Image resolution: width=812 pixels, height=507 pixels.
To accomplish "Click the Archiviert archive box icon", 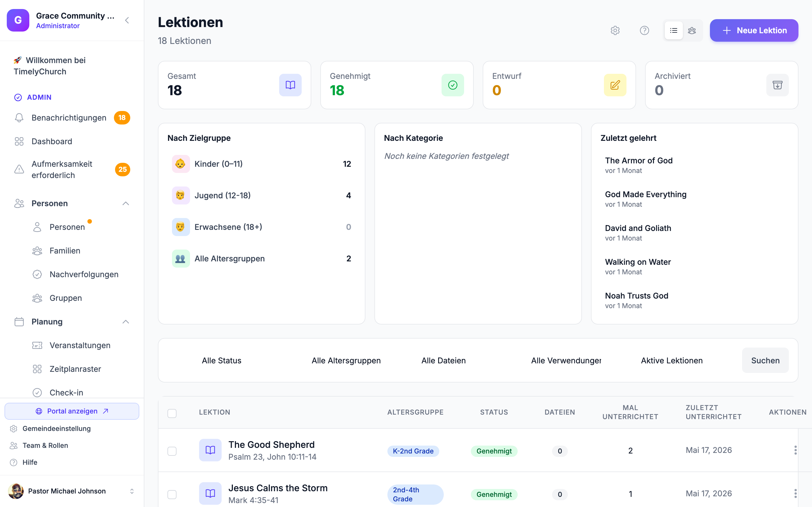I will pyautogui.click(x=777, y=85).
